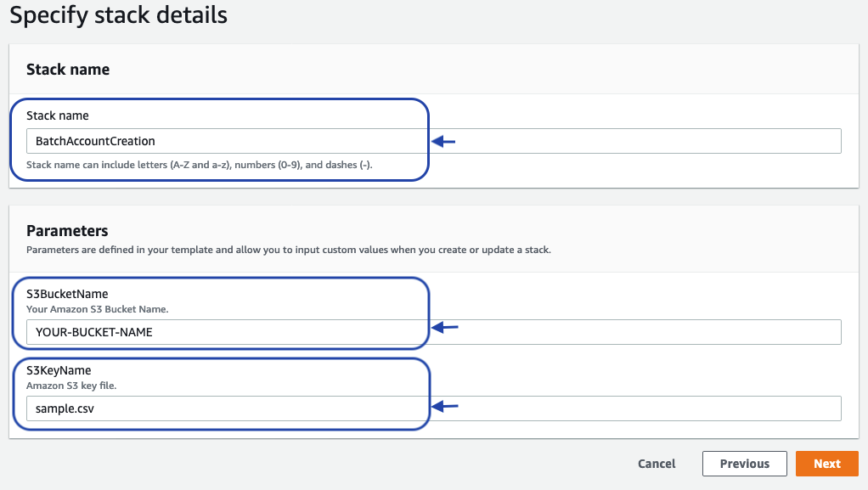The height and width of the screenshot is (490, 868).
Task: Cancel the stack creation
Action: [x=657, y=464]
